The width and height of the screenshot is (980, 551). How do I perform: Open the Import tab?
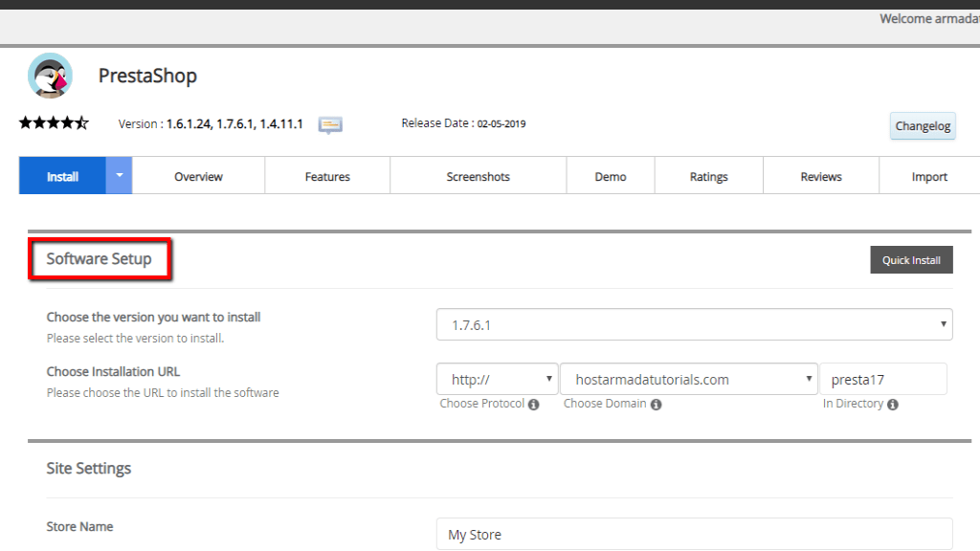coord(929,176)
